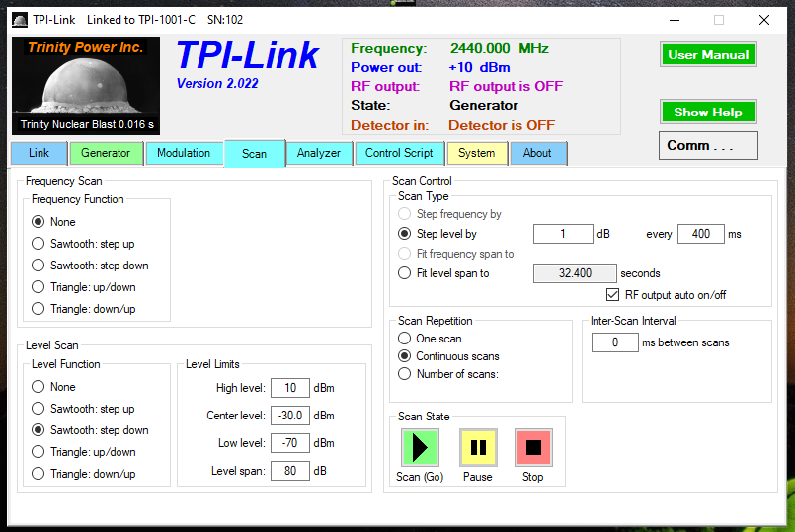
Task: Choose One scan repetition
Action: pos(430,339)
